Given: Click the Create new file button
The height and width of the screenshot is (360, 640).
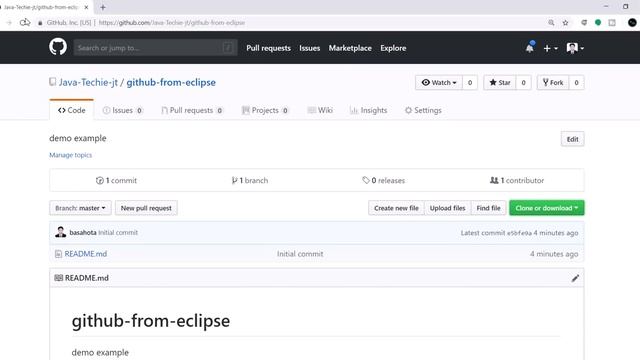Looking at the screenshot, I should (x=396, y=208).
